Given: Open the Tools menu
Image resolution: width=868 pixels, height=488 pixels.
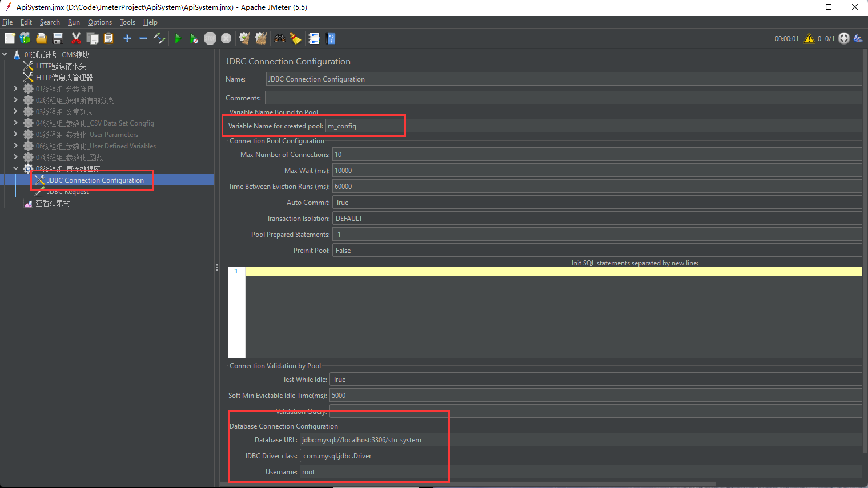Looking at the screenshot, I should click(x=127, y=22).
